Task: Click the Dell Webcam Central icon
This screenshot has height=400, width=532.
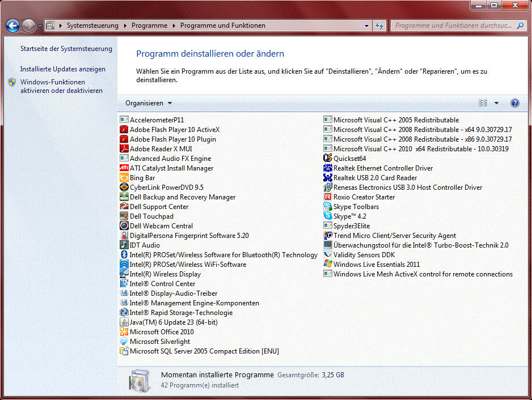Action: 124,225
